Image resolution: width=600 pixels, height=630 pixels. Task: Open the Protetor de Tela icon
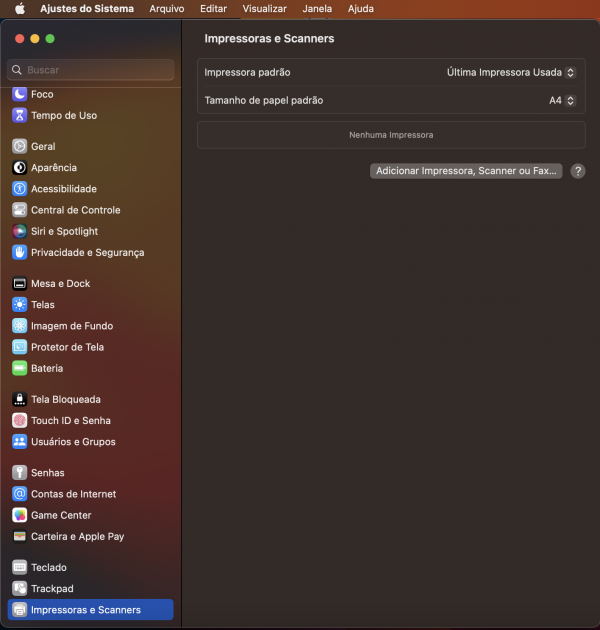[19, 347]
